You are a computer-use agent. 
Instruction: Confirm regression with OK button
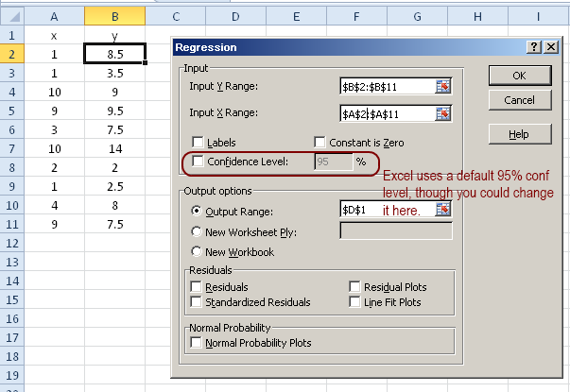click(x=520, y=76)
